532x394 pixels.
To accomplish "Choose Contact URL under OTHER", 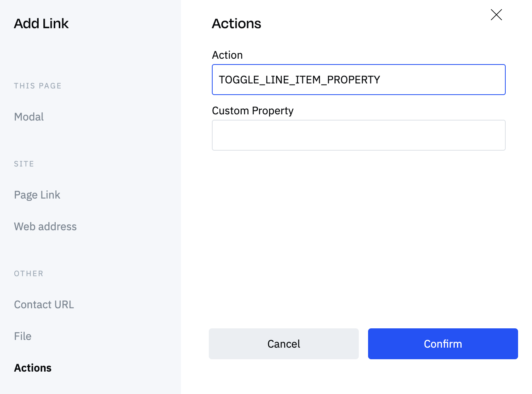I will 44,304.
